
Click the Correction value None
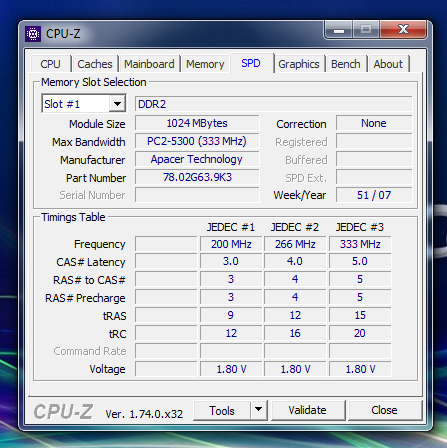click(374, 123)
